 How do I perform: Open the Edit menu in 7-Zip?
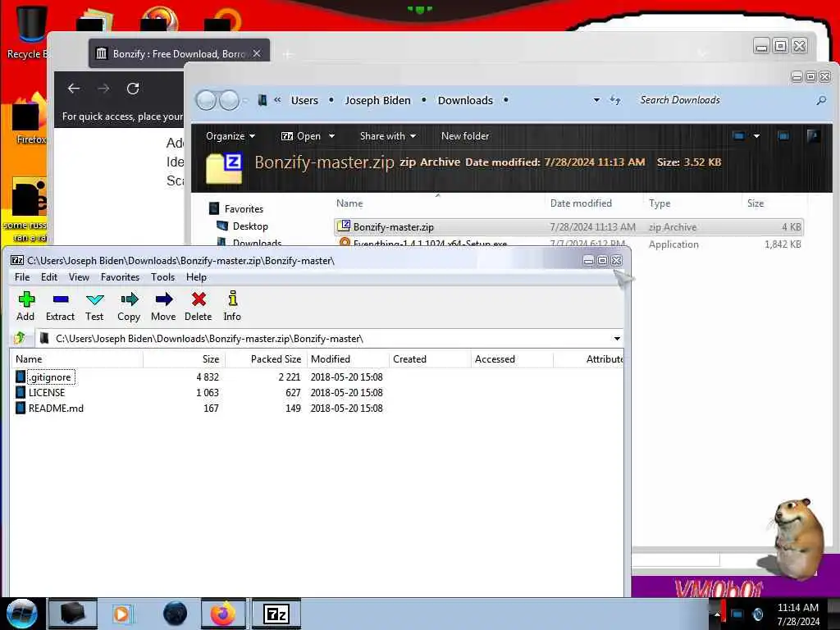click(48, 277)
